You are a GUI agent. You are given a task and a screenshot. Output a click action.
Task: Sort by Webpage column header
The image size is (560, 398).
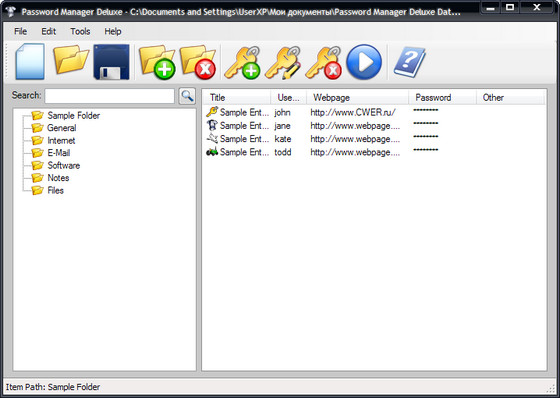tap(358, 97)
